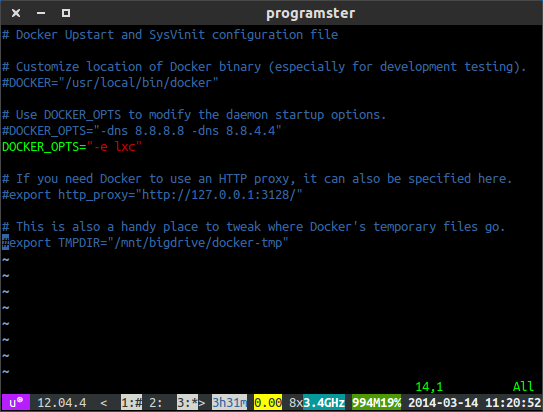This screenshot has height=412, width=543.
Task: Click the Docker's temporary files comment line
Action: [254, 227]
